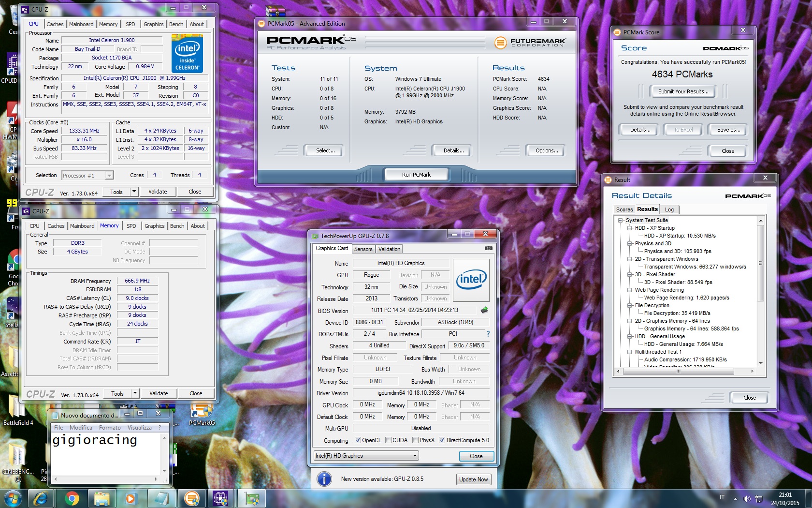812x508 pixels.
Task: Click the GPU-Z screenshot camera icon
Action: [x=488, y=248]
